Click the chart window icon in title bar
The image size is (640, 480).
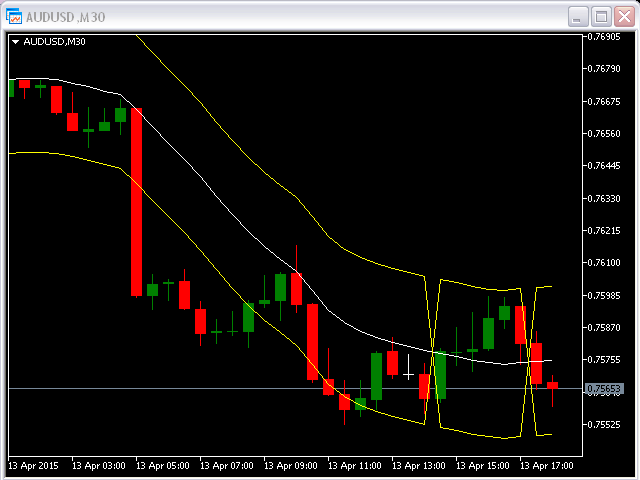(14, 16)
